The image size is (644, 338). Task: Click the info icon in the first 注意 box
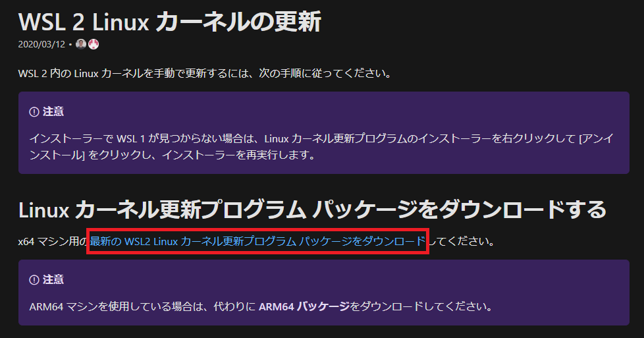coord(34,112)
